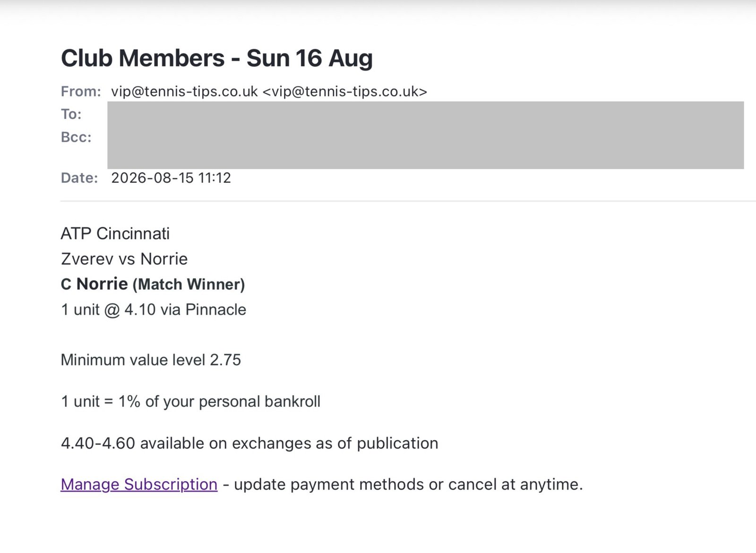Viewport: 756px width, 553px height.
Task: Click the redacted recipients gray box
Action: click(425, 135)
